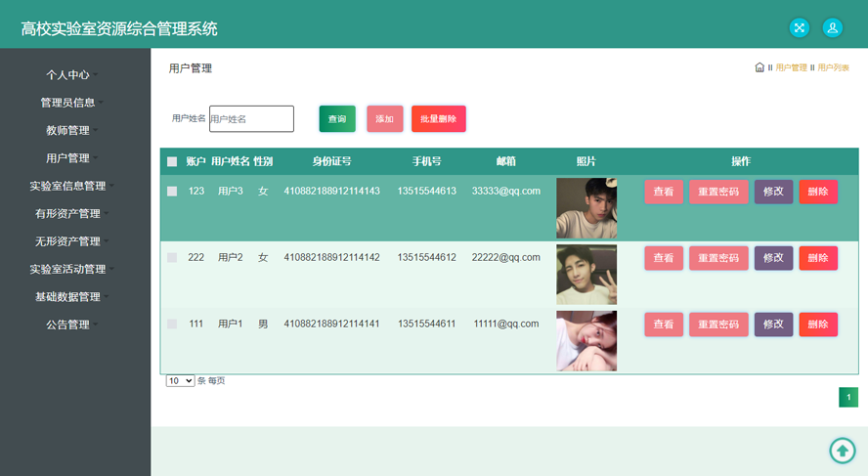Open the user profile avatar icon
The image size is (868, 476).
click(x=832, y=28)
